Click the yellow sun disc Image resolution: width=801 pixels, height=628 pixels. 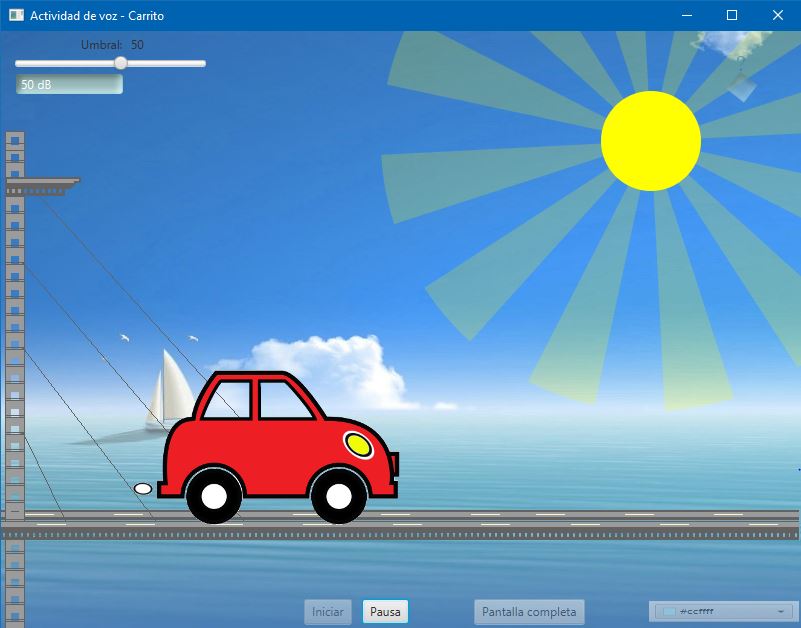651,141
